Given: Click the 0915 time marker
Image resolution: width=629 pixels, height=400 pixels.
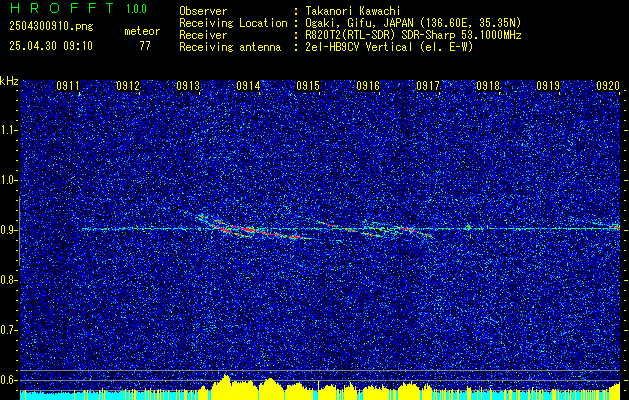Looking at the screenshot, I should pyautogui.click(x=308, y=86).
